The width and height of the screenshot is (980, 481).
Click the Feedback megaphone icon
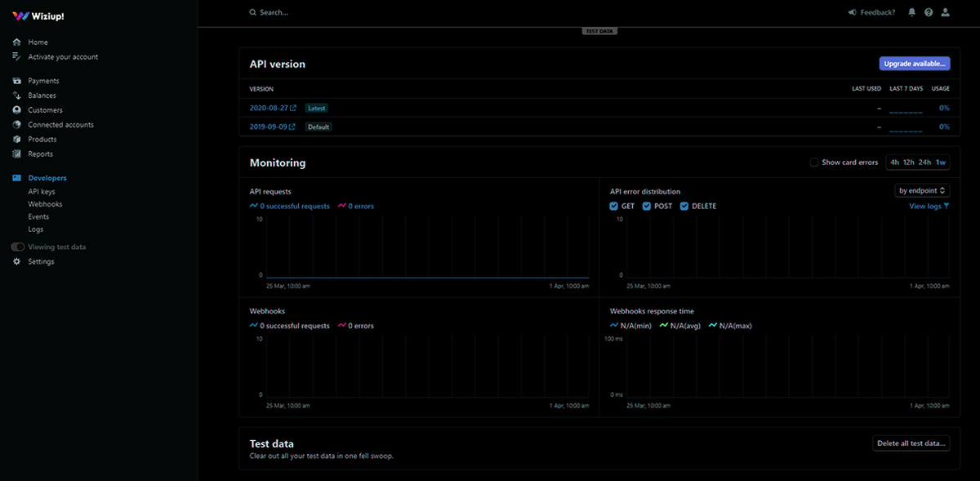point(853,12)
